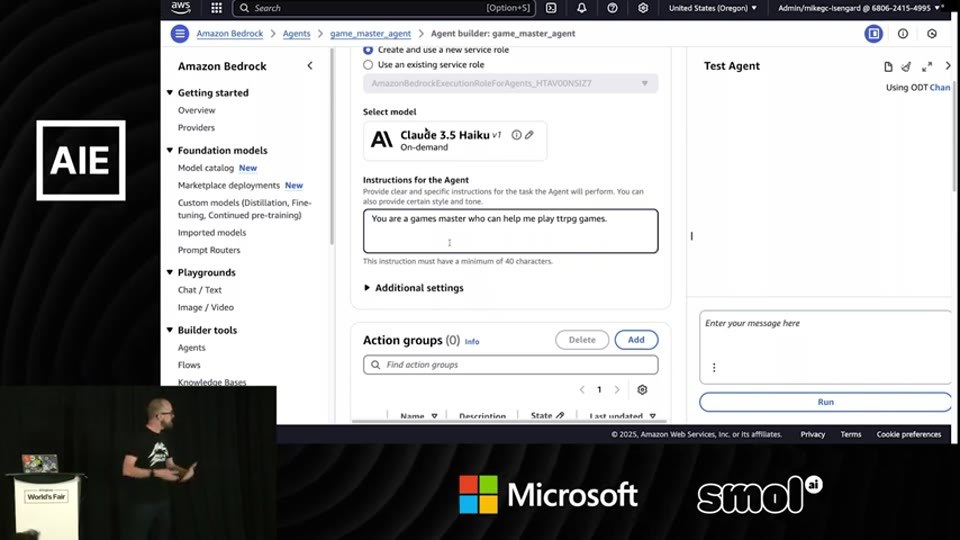
Task: Click the document icon in Test Agent header
Action: coord(888,67)
